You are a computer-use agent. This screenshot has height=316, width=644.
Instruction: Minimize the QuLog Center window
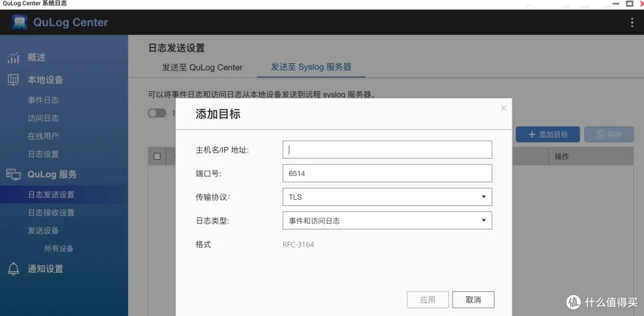[615, 4]
